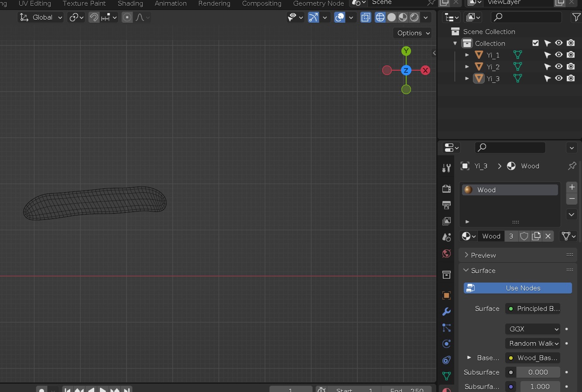Create a new copy of Wood material
Viewport: 582px width, 392px height.
(x=536, y=236)
